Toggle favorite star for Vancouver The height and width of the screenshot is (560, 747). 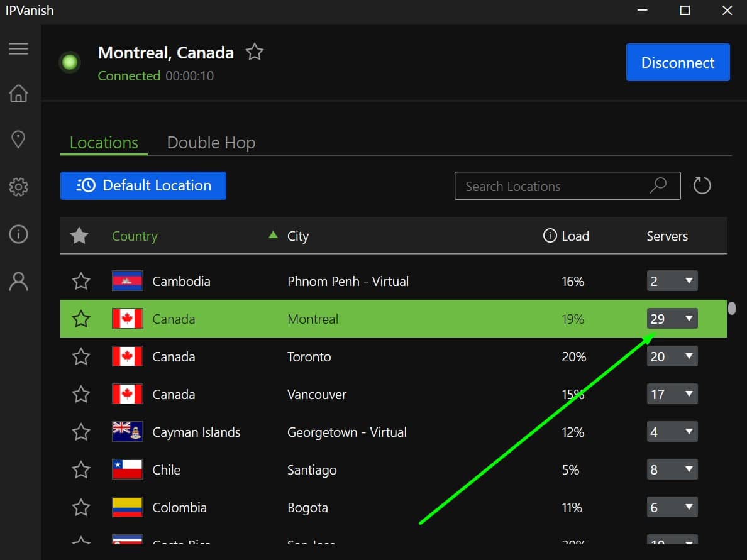(x=81, y=394)
